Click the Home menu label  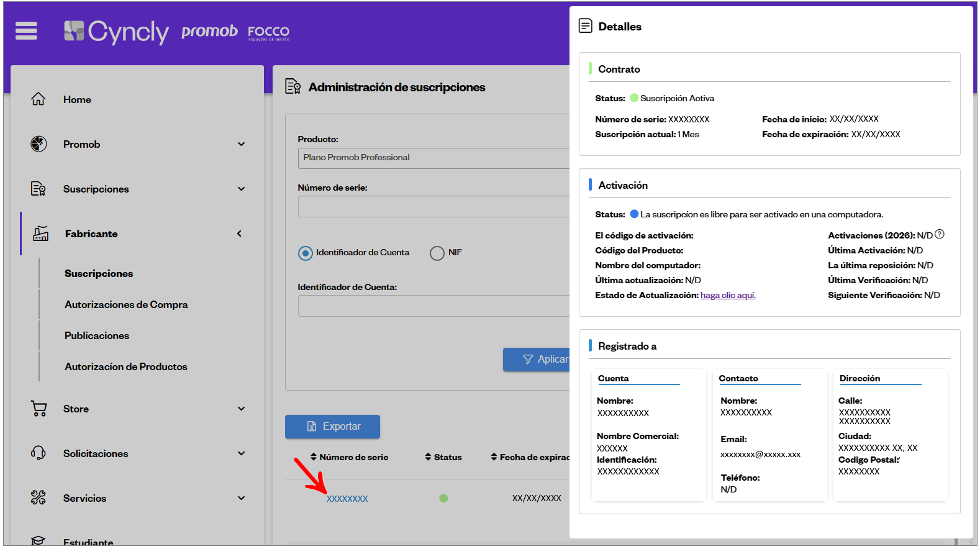coord(77,99)
